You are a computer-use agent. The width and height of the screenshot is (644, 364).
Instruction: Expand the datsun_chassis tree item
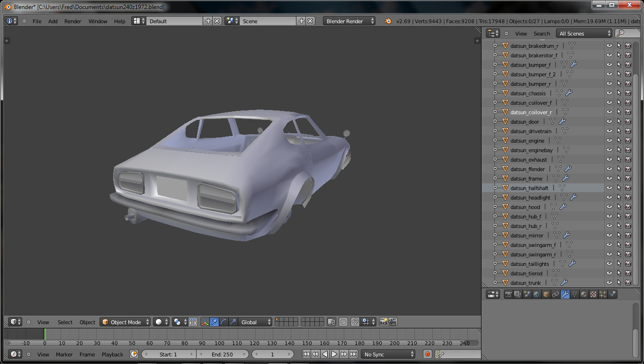pos(495,93)
